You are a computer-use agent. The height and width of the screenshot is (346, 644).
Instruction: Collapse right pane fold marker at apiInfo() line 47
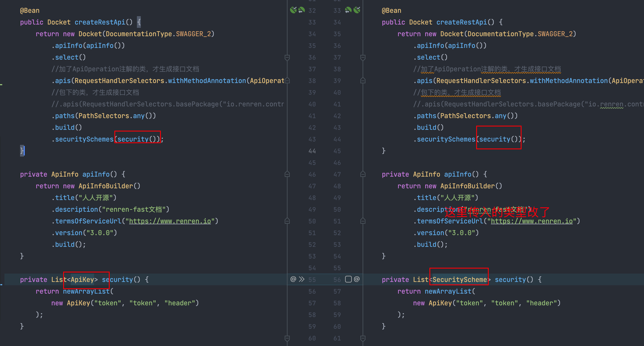pos(363,174)
